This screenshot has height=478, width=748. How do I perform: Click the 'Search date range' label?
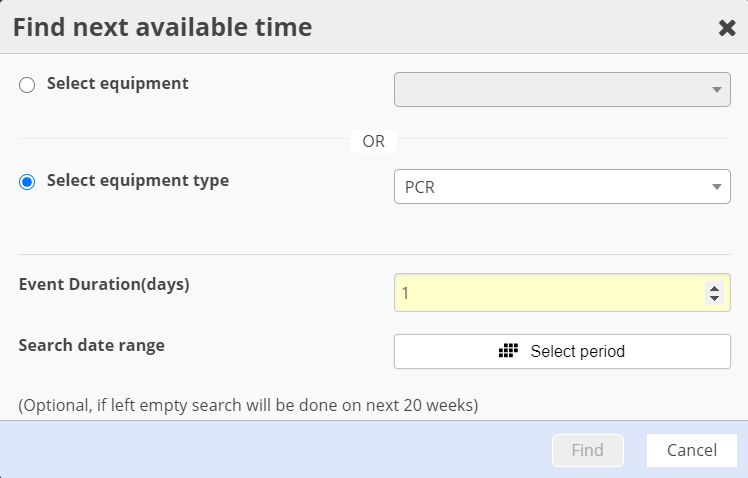click(92, 346)
